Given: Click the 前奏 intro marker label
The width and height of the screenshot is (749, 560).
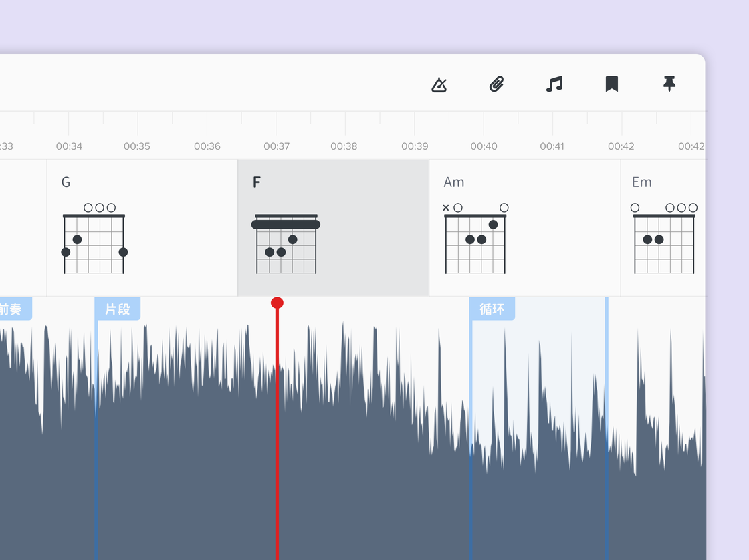Looking at the screenshot, I should [12, 309].
